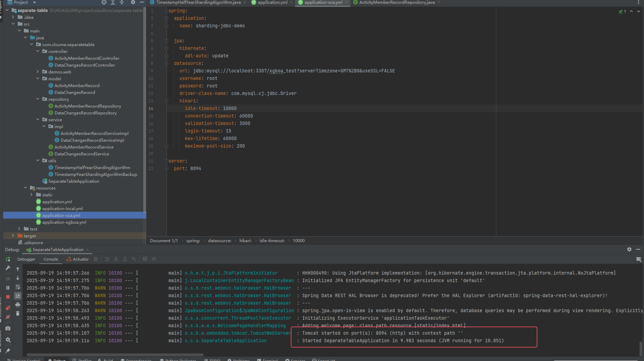This screenshot has height=361, width=644.
Task: Collapse the controller package
Action: tap(38, 51)
